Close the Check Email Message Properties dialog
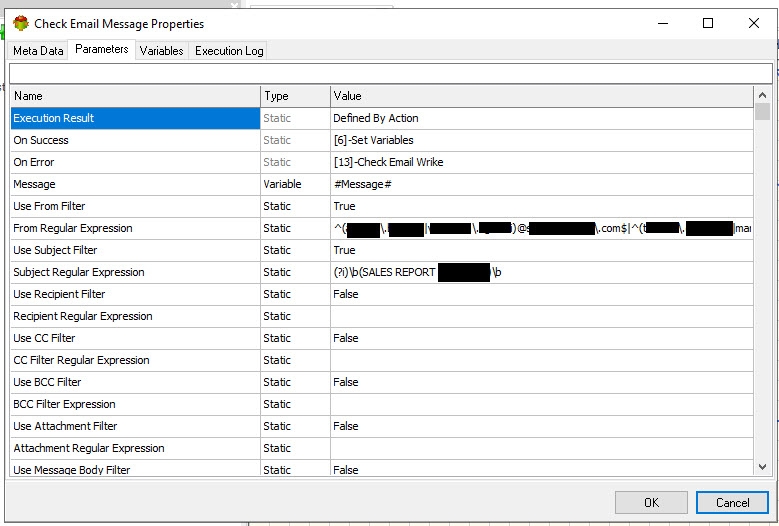 coord(754,23)
